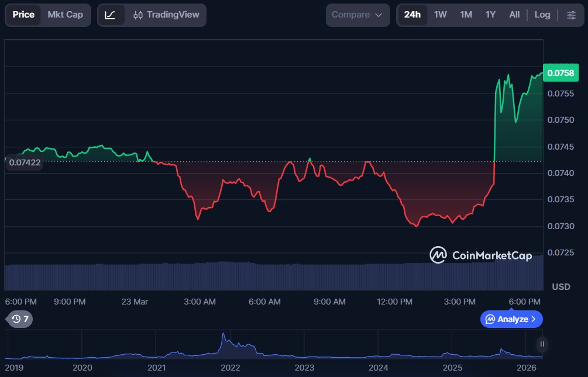
Task: Open TradingView candlestick chart view
Action: (166, 15)
